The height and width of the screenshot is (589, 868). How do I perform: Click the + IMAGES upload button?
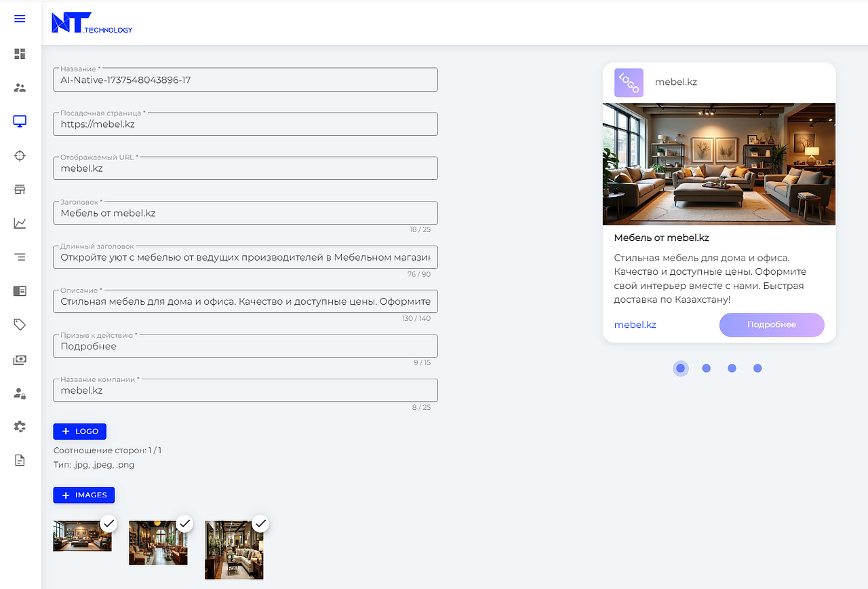tap(84, 495)
